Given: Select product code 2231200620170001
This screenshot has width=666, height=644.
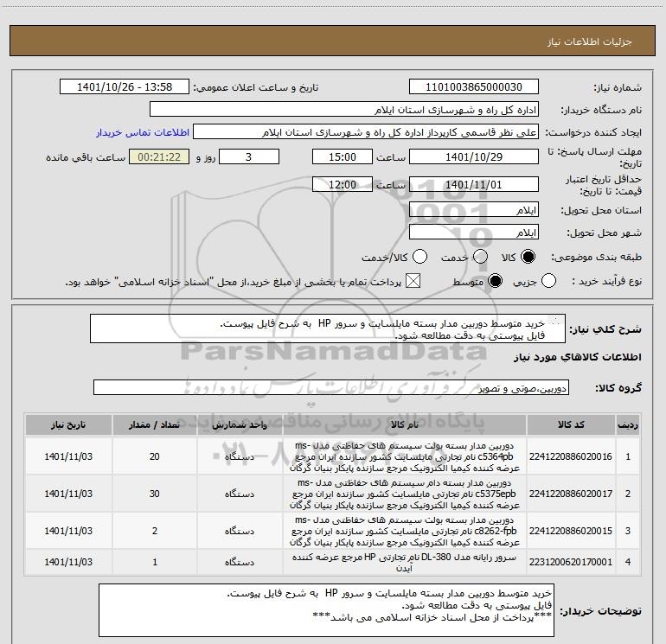Looking at the screenshot, I should tap(571, 562).
